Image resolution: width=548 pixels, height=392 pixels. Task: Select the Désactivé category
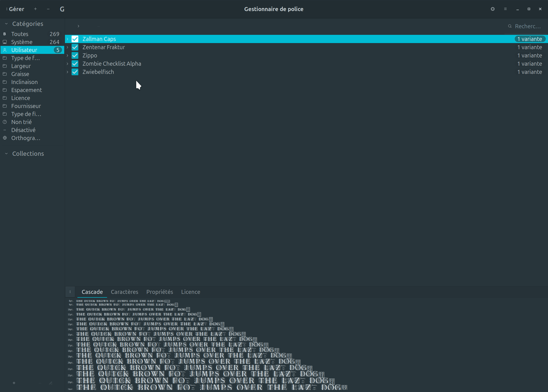point(23,130)
